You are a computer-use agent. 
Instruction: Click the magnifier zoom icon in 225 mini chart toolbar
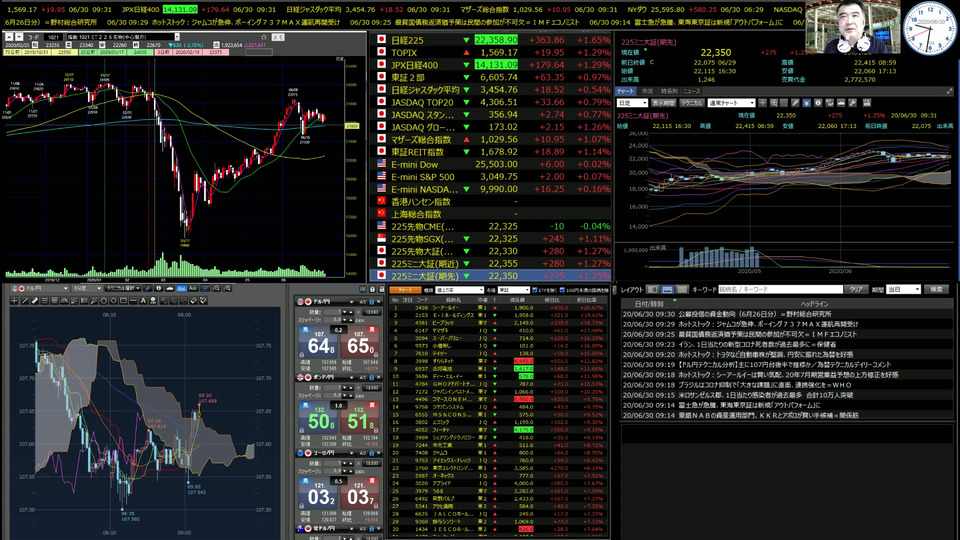pyautogui.click(x=774, y=103)
